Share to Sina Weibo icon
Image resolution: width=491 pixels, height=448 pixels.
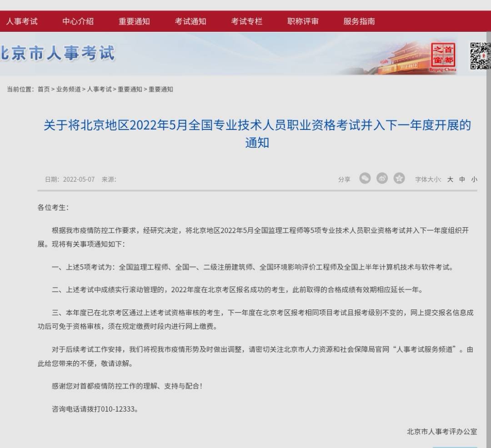pos(381,178)
